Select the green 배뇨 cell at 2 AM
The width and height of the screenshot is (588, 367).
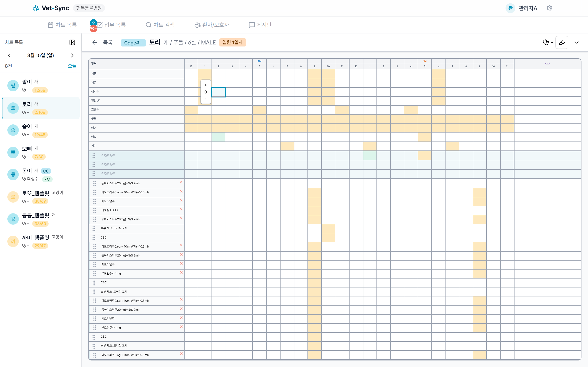(218, 137)
